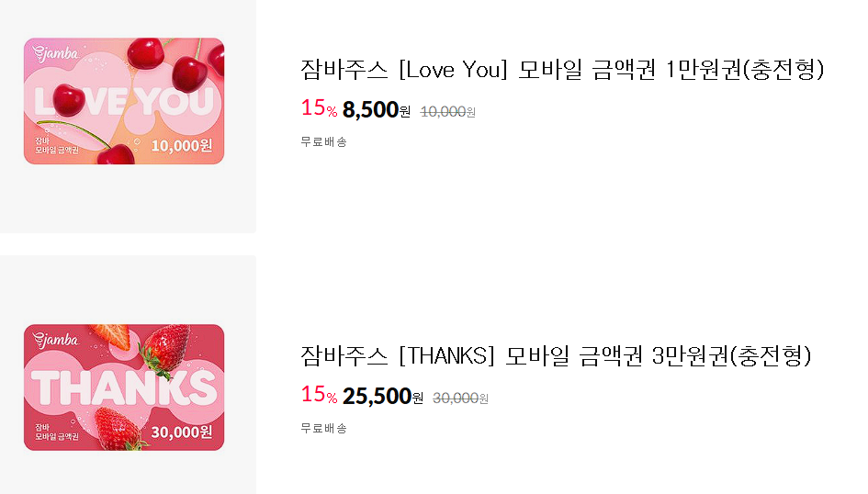Open 잠바주스 [Love You] 1만원권 product title
Viewport: 868px width, 494px height.
click(562, 70)
